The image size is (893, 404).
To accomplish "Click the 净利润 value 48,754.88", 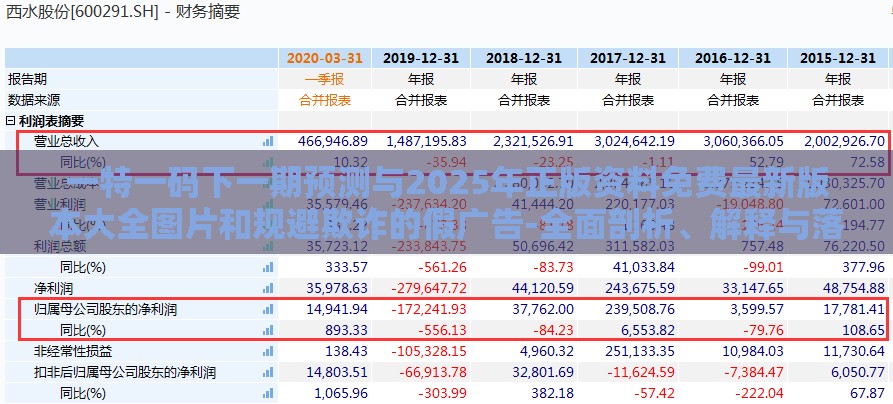I will (x=855, y=288).
